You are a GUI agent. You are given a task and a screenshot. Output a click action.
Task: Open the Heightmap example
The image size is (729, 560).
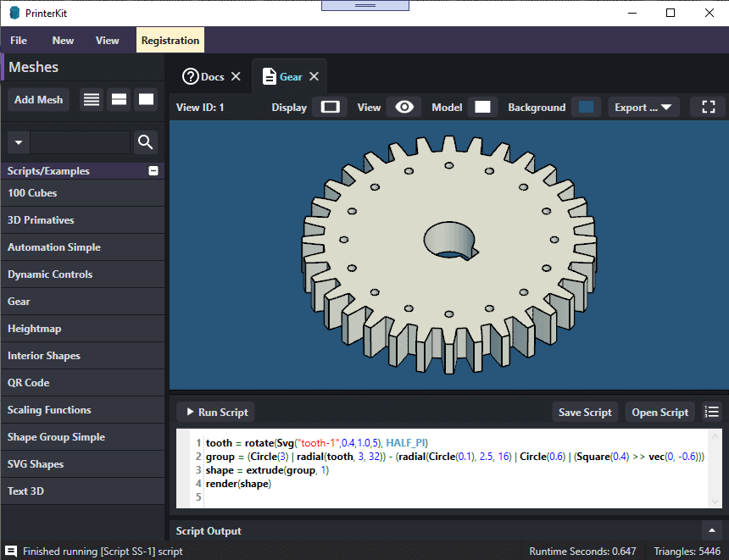click(x=83, y=329)
